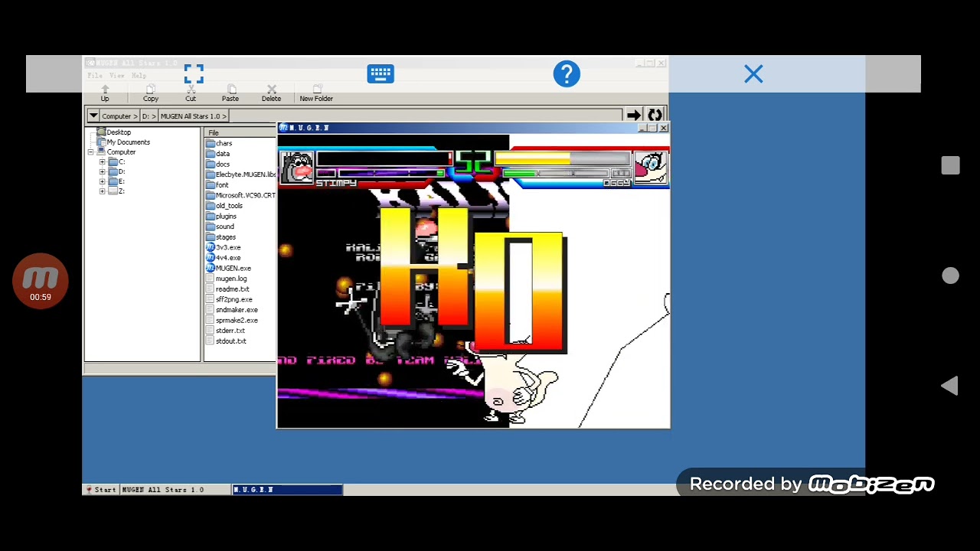Select the old_tools folder
This screenshot has height=551, width=980.
pos(224,206)
